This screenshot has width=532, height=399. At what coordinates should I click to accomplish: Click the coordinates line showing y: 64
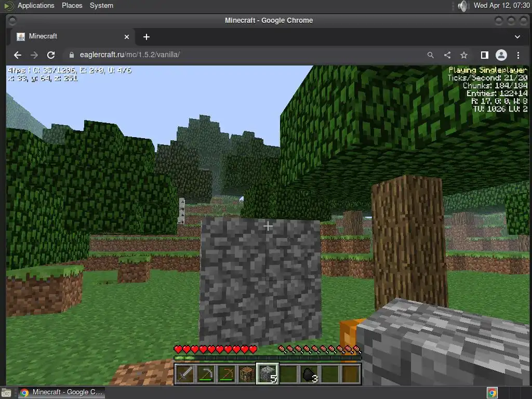(x=43, y=78)
